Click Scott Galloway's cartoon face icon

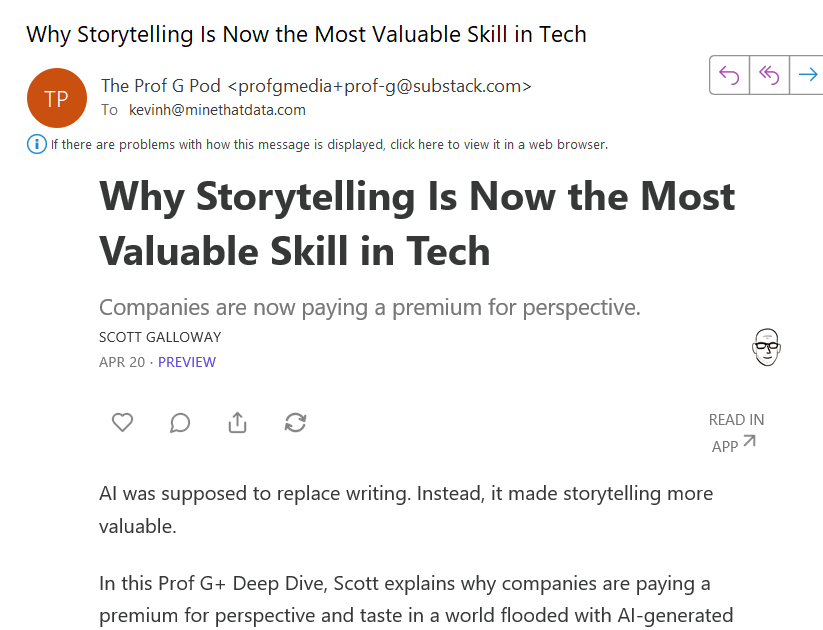coord(766,347)
